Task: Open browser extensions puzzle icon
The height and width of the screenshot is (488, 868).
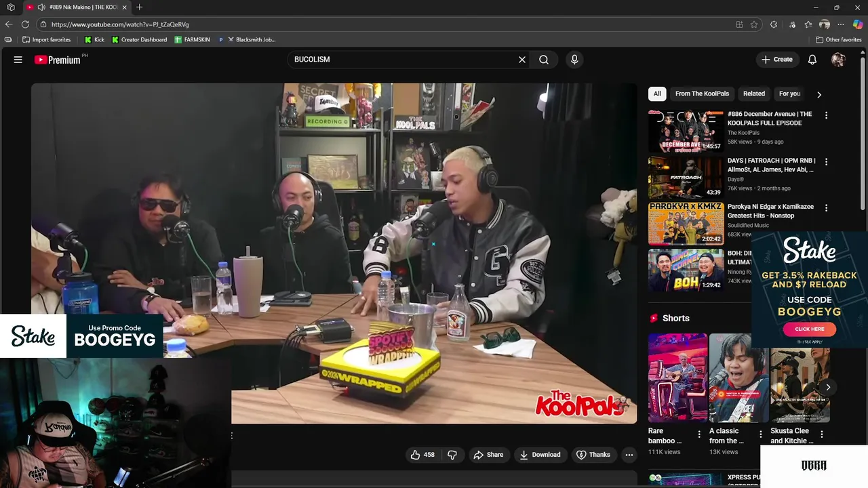Action: (x=774, y=24)
